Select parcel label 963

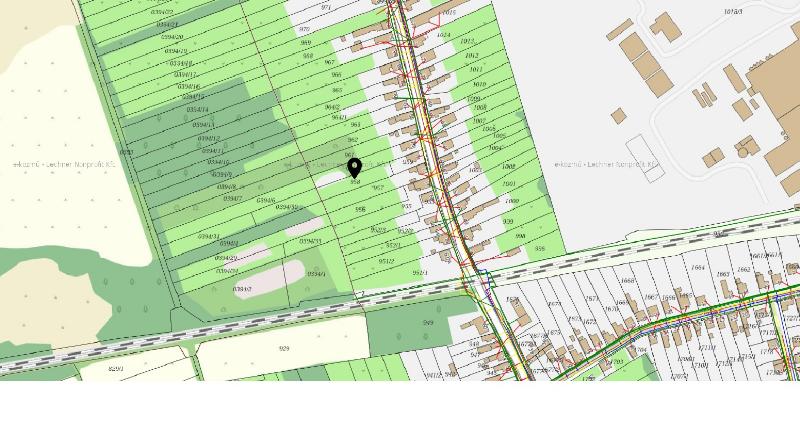355,124
